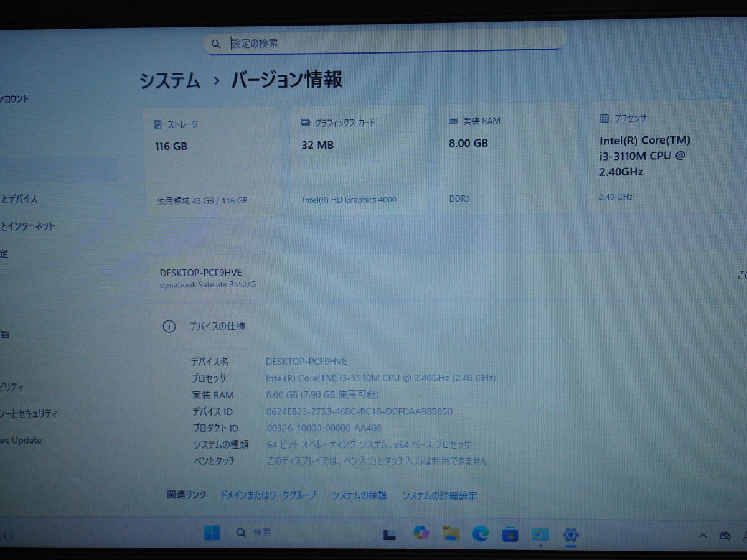The height and width of the screenshot is (560, 747).
Task: Launch Copilot from the taskbar
Action: pyautogui.click(x=421, y=533)
